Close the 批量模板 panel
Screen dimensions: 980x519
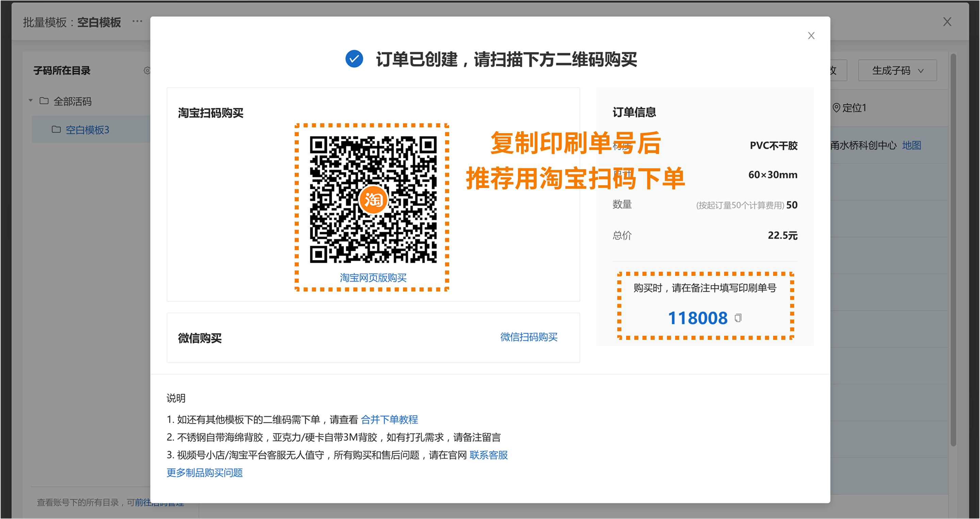(947, 22)
